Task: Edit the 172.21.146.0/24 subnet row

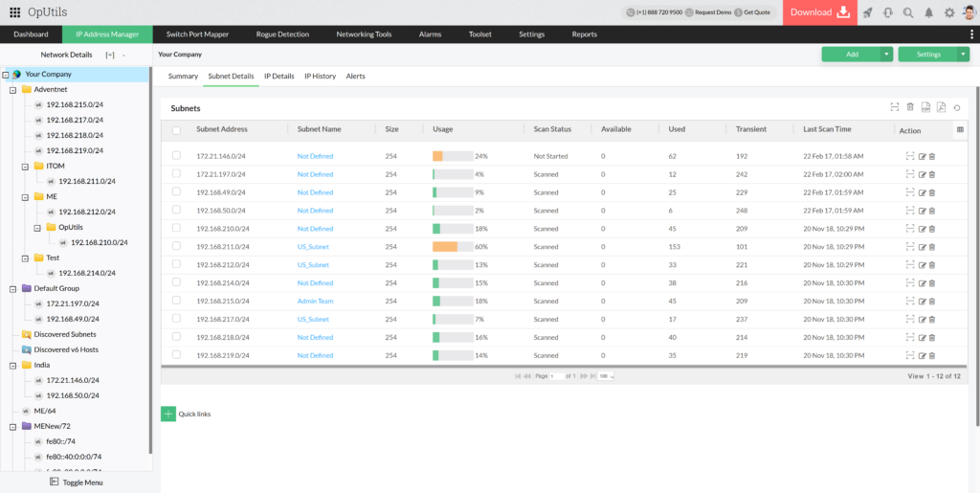Action: point(923,156)
